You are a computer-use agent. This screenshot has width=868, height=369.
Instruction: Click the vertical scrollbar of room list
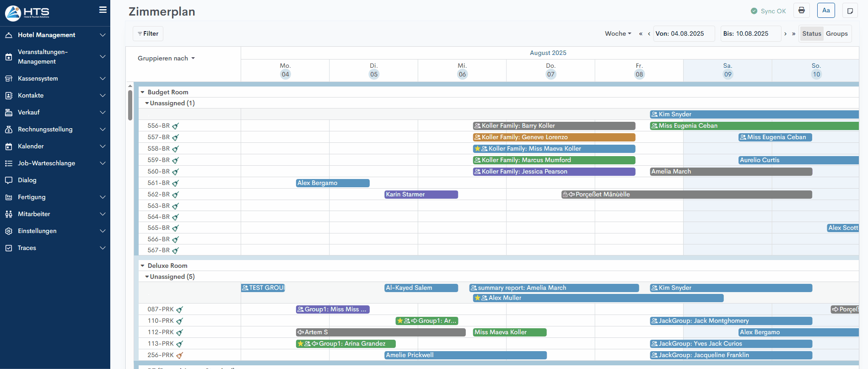(130, 105)
